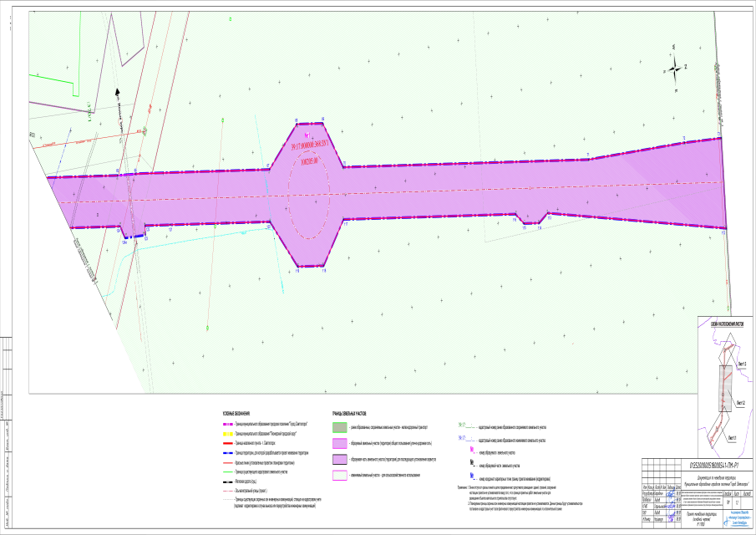Click the purple-yellow dashed municipal boundary legend line
Viewport: 756px width, 535px height.
(229, 425)
